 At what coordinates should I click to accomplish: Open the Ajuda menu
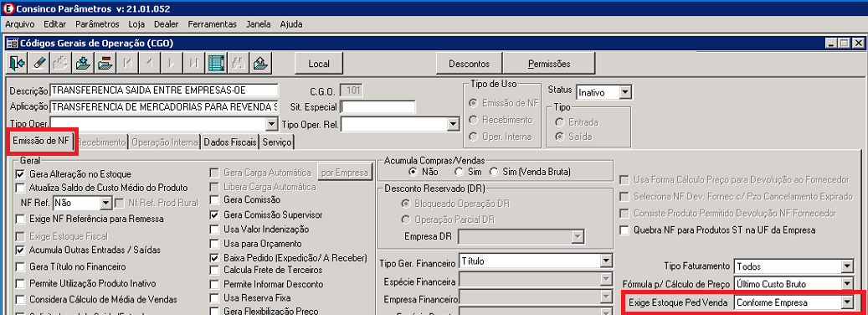(x=291, y=24)
